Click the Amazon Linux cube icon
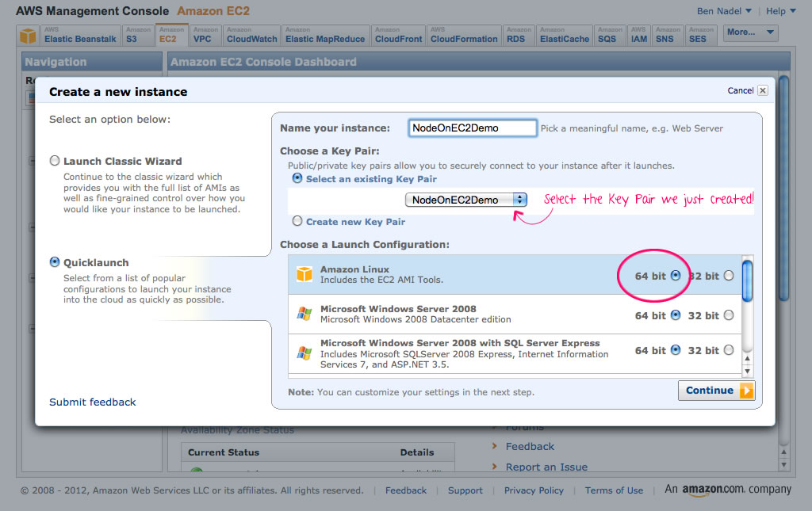Screen dimensions: 812x511 click(304, 274)
